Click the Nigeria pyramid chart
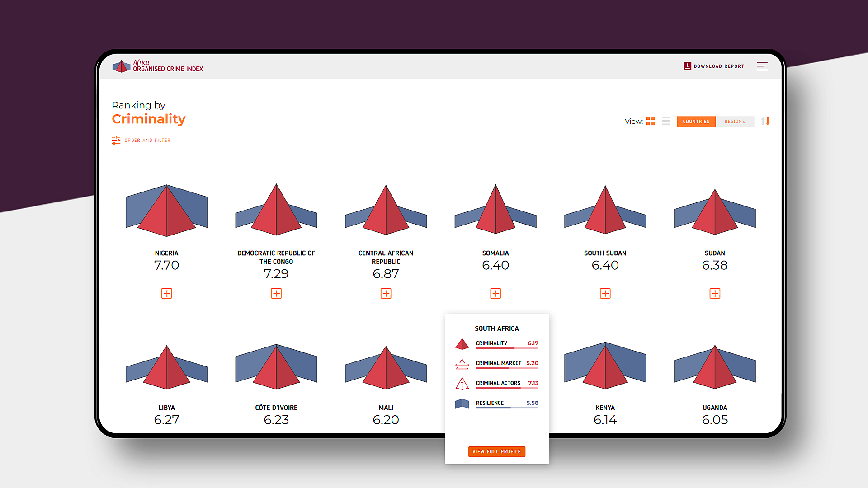Image resolution: width=868 pixels, height=488 pixels. [167, 210]
